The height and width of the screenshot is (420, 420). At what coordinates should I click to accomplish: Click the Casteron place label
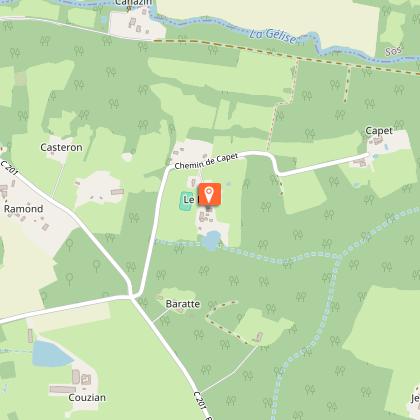coord(61,147)
